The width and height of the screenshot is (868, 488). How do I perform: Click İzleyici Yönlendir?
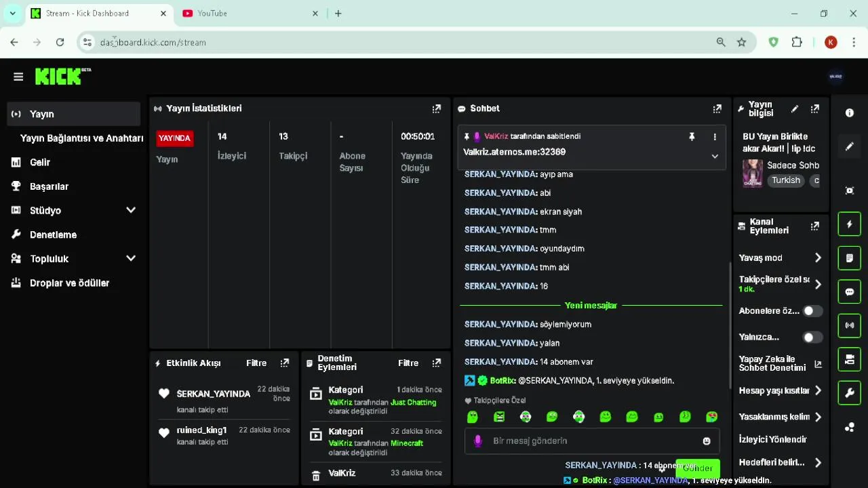773,440
